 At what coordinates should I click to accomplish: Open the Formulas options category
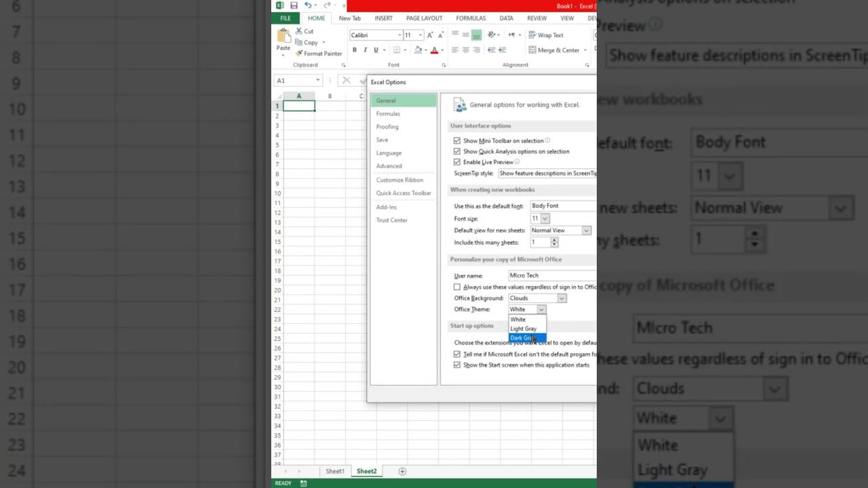(x=388, y=114)
